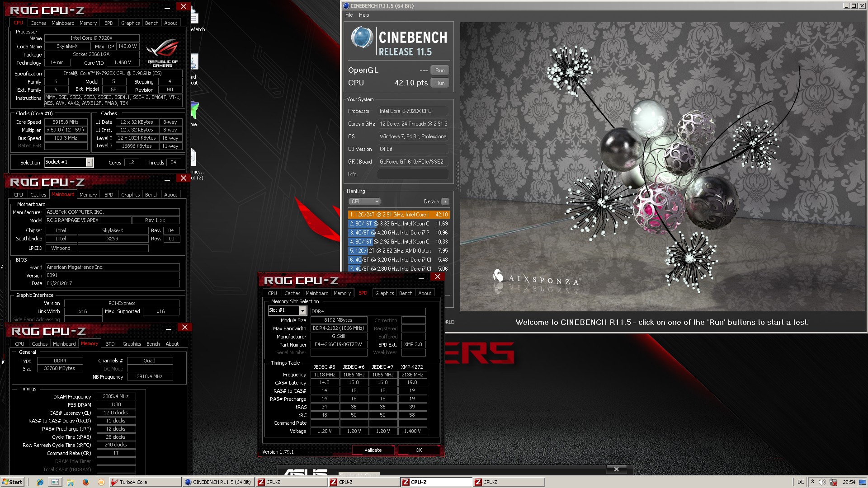The height and width of the screenshot is (488, 868).
Task: Click the Cinebench render preview image
Action: point(663,166)
